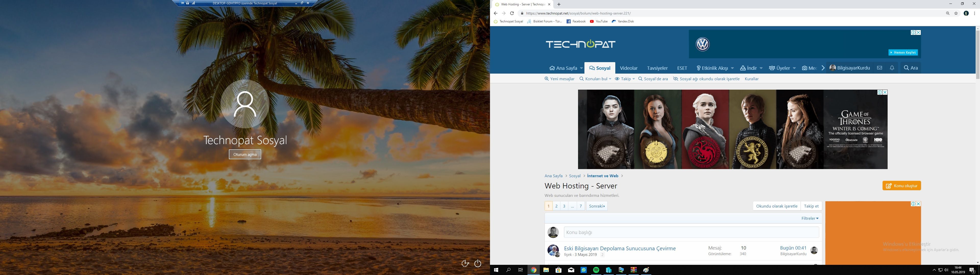Open the inbox envelope icon
The image size is (980, 275).
coord(879,68)
